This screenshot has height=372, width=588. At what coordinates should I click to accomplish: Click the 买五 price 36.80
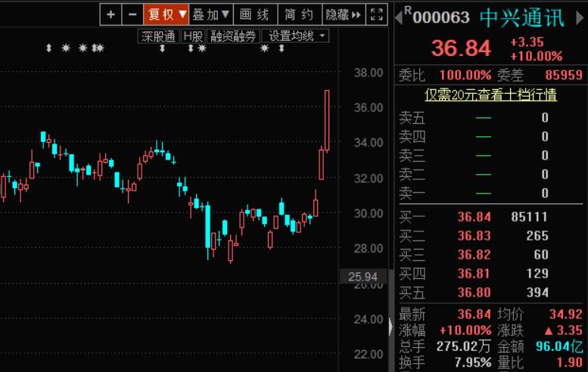pyautogui.click(x=474, y=292)
